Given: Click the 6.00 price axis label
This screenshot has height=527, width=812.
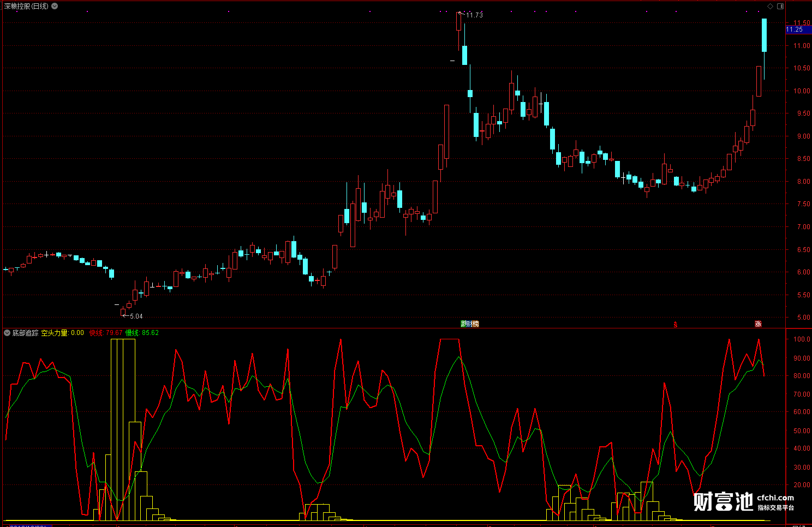Looking at the screenshot, I should click(x=803, y=272).
